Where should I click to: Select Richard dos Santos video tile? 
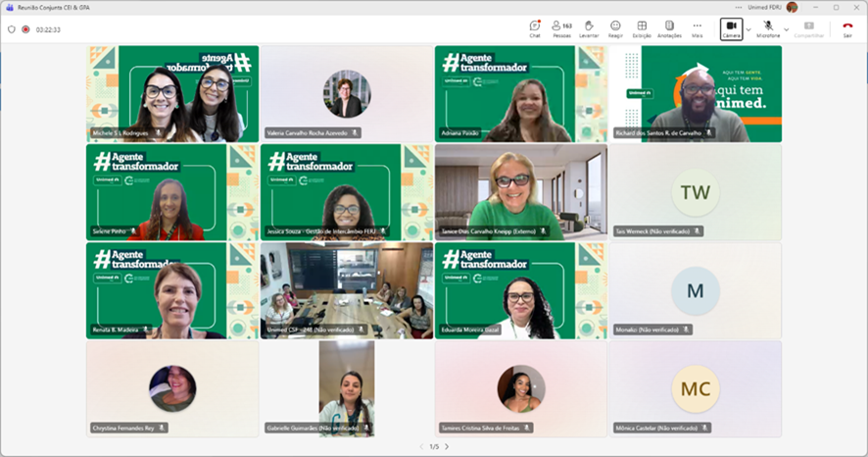tap(696, 93)
